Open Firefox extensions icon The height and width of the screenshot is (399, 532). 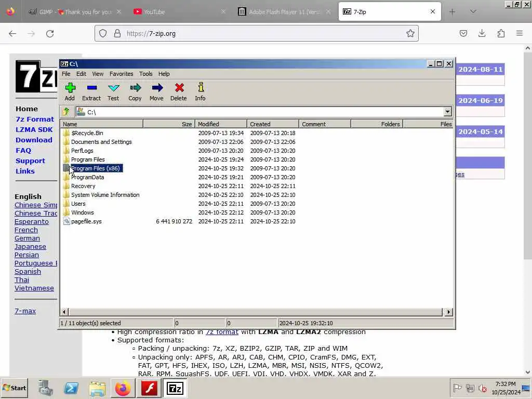coord(501,33)
